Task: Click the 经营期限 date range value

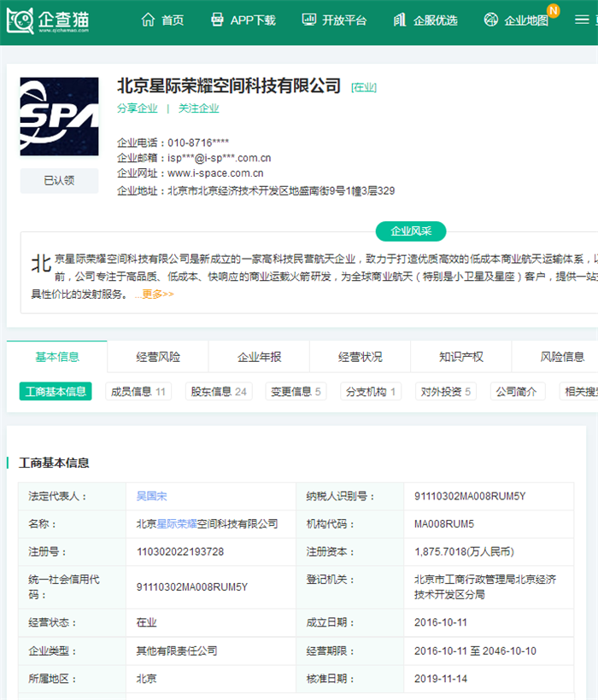Action: tap(475, 650)
